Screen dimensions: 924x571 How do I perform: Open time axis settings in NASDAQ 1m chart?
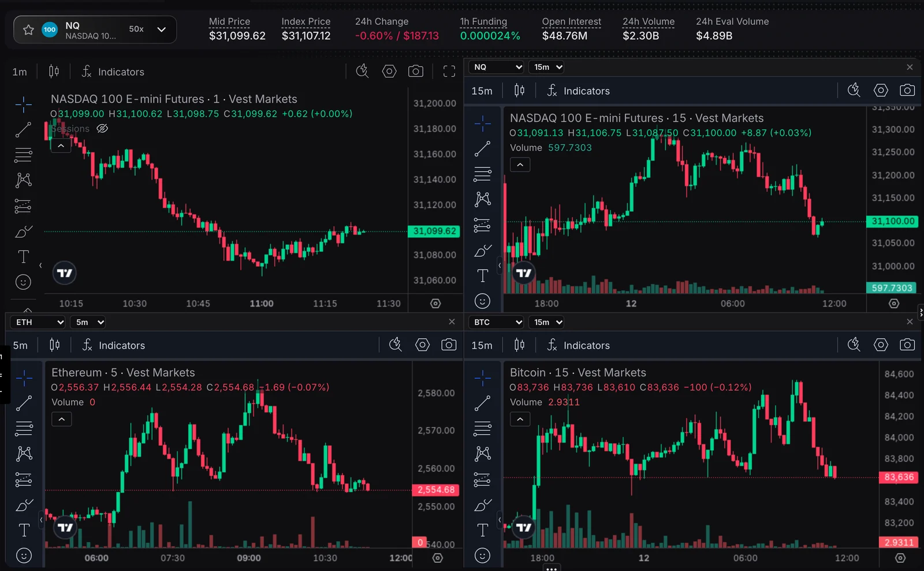pyautogui.click(x=436, y=303)
